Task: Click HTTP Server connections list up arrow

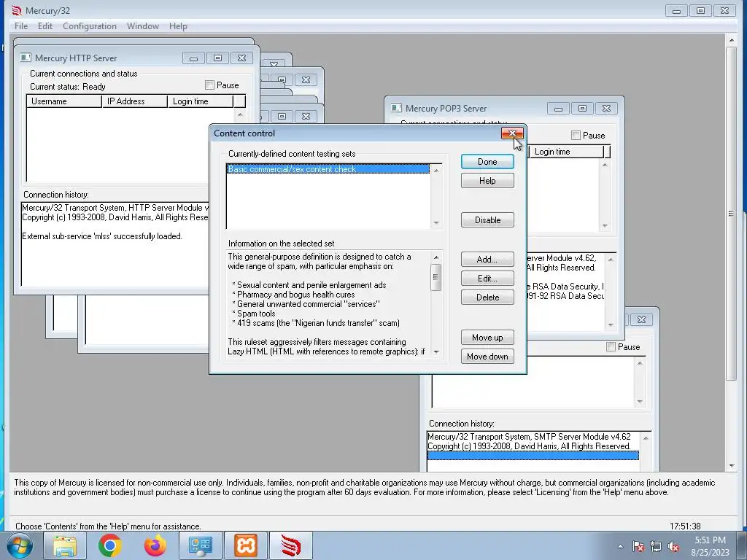Action: [240, 114]
